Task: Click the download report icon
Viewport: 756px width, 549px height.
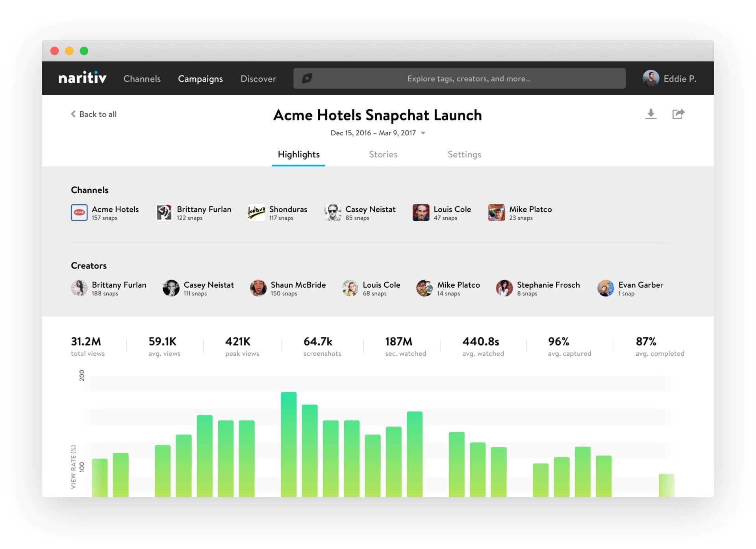Action: pyautogui.click(x=651, y=114)
